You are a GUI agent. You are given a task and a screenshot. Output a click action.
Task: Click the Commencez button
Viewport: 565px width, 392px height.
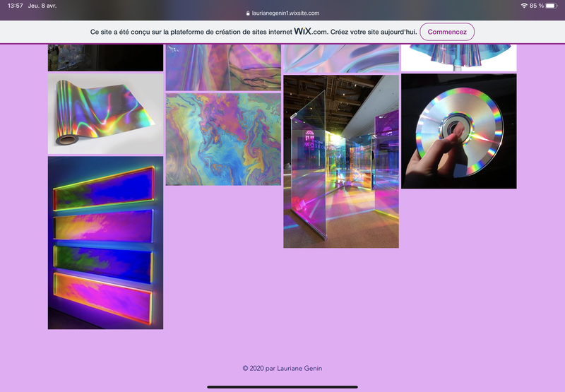click(446, 32)
